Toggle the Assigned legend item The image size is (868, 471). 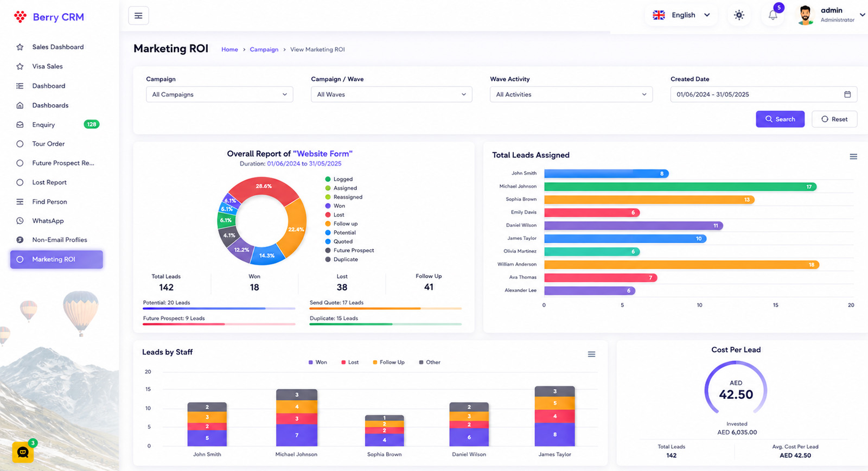(341, 188)
